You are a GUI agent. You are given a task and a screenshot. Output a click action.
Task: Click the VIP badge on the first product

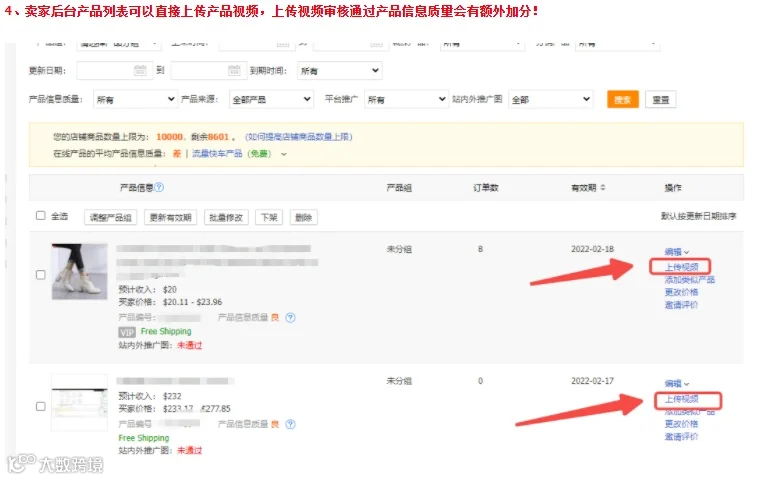pos(127,332)
